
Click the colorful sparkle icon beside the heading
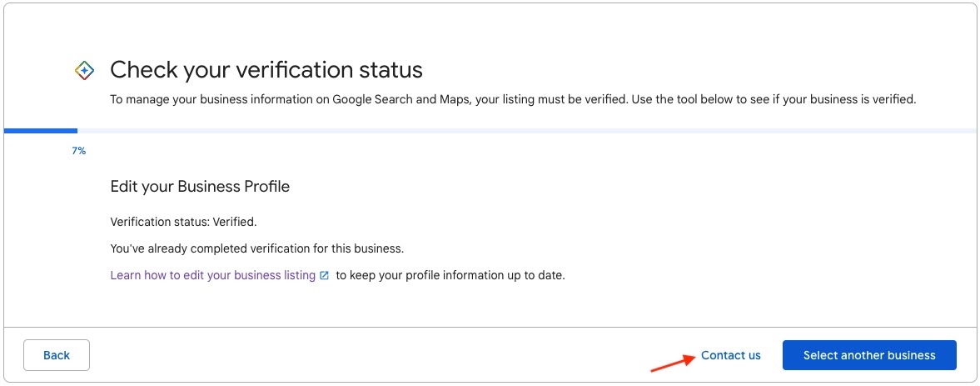(x=84, y=71)
